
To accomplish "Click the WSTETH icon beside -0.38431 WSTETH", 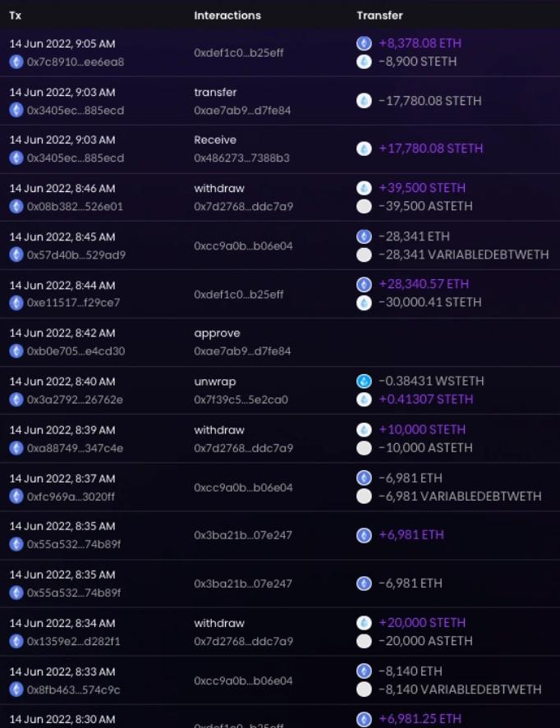I will tap(364, 381).
